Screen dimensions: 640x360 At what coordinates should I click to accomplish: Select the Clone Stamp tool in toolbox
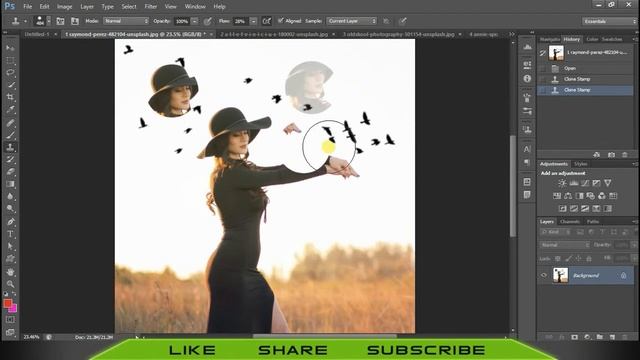click(x=10, y=147)
